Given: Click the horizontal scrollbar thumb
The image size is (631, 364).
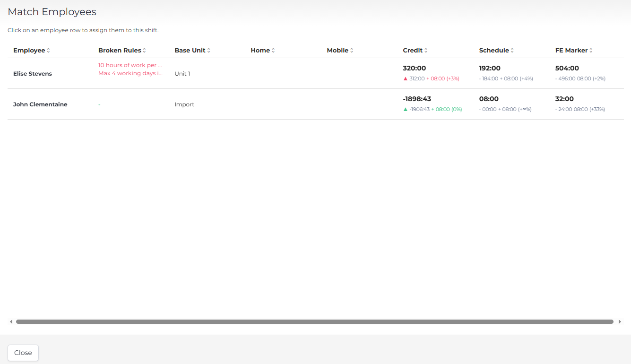Looking at the screenshot, I should [314, 322].
